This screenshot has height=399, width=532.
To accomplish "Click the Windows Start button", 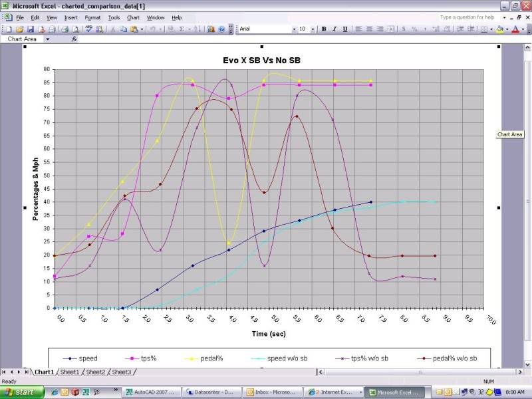I will click(x=22, y=392).
